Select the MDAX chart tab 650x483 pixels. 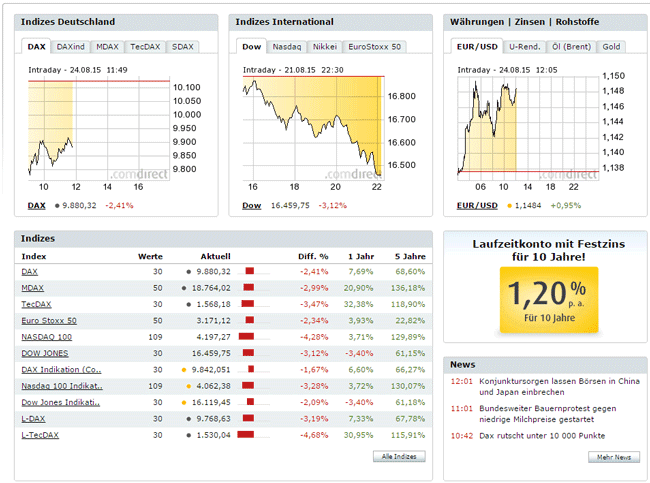pos(107,47)
